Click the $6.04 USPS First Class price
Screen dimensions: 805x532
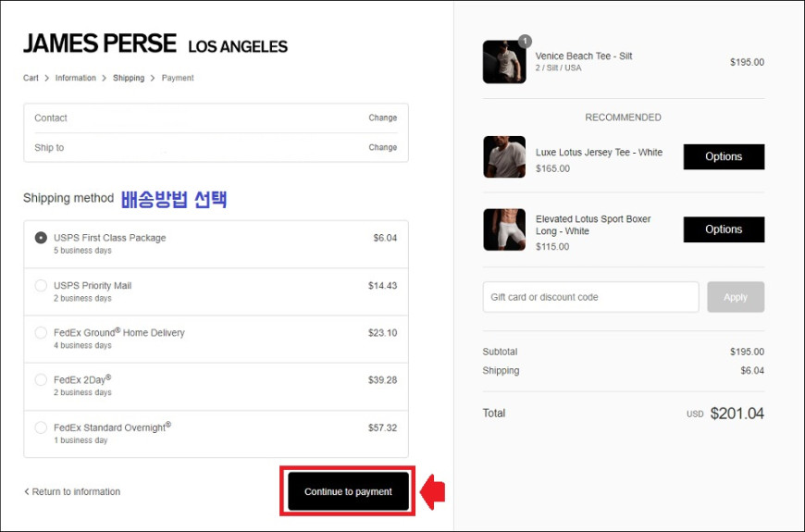(385, 238)
